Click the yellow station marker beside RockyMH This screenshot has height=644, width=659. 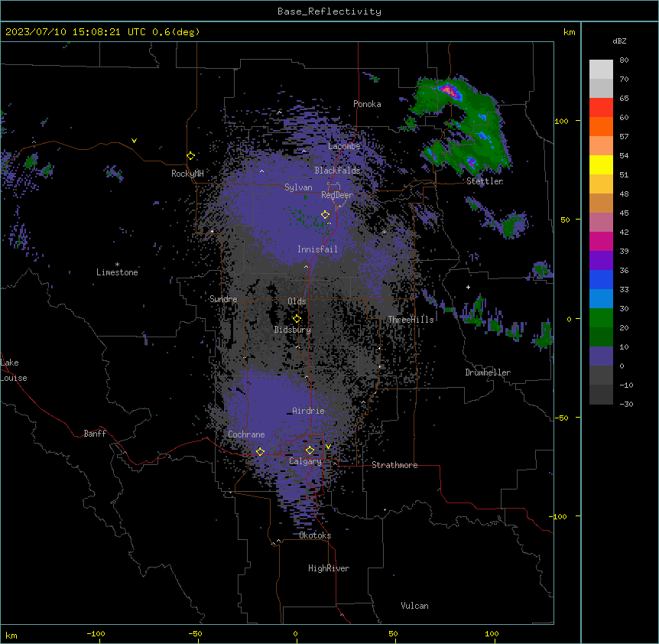[191, 156]
